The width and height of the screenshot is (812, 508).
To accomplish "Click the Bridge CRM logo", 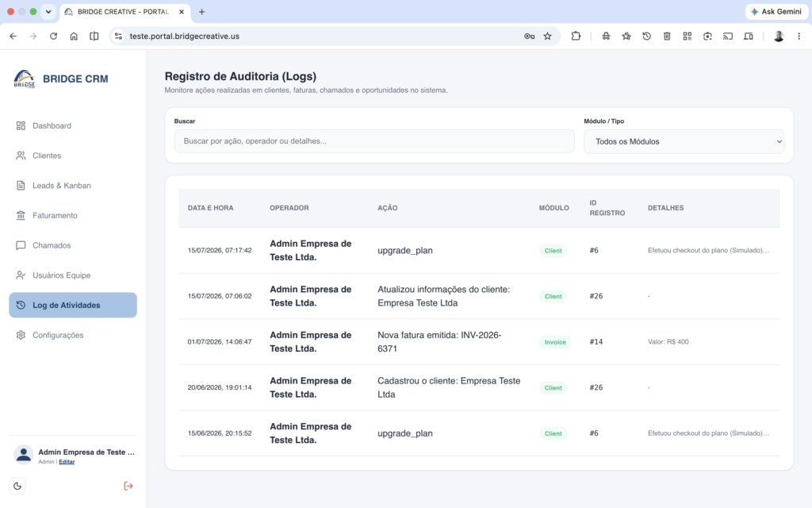I will (x=25, y=79).
